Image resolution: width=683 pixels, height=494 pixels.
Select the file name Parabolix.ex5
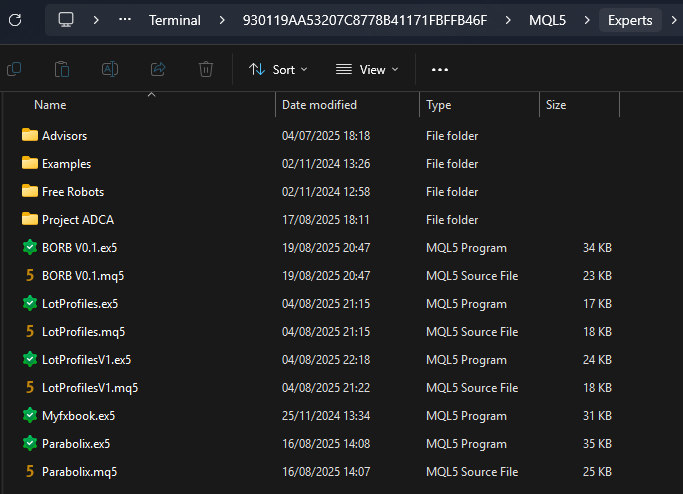pyautogui.click(x=76, y=443)
